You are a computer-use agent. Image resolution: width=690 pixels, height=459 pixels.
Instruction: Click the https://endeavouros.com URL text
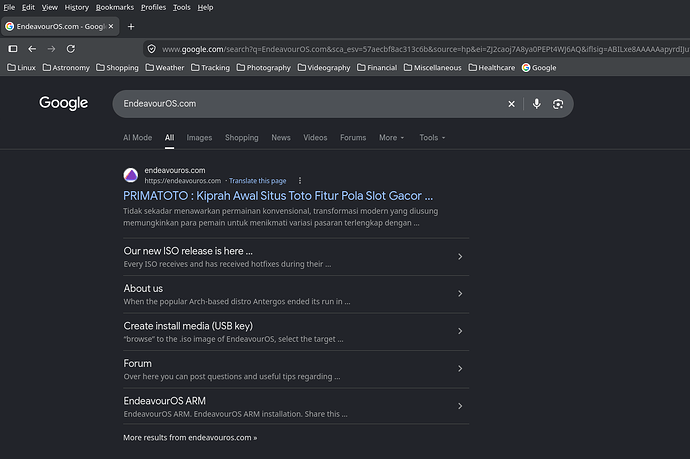pyautogui.click(x=183, y=181)
